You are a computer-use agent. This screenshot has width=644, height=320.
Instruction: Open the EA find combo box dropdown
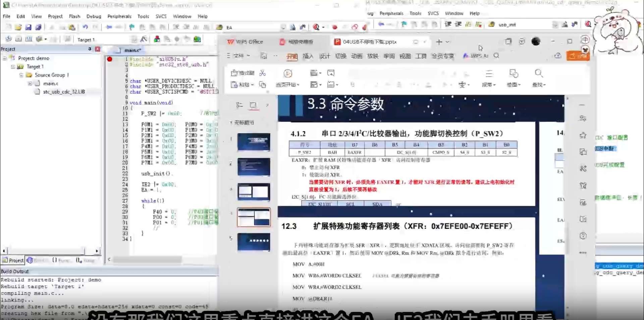[283, 27]
